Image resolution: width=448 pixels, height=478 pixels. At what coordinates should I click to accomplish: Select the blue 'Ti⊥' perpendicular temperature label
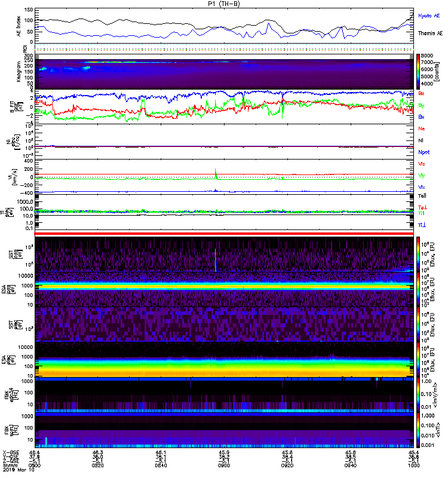pos(422,225)
